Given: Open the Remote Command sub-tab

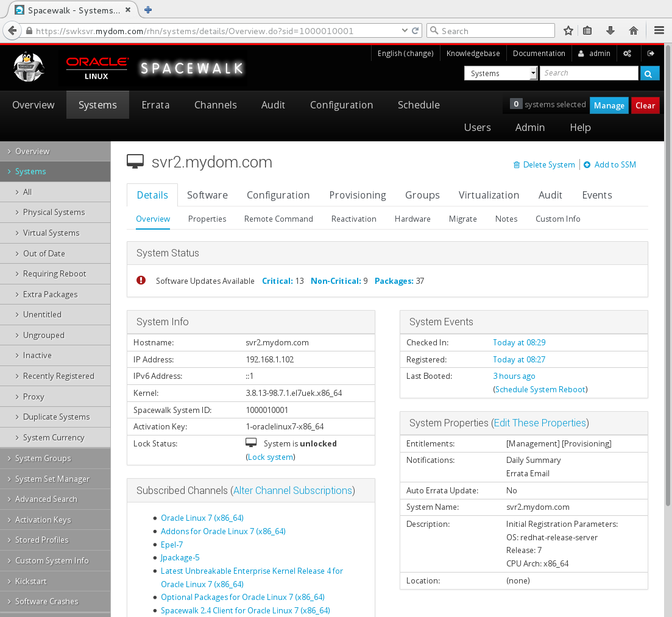Looking at the screenshot, I should point(278,219).
